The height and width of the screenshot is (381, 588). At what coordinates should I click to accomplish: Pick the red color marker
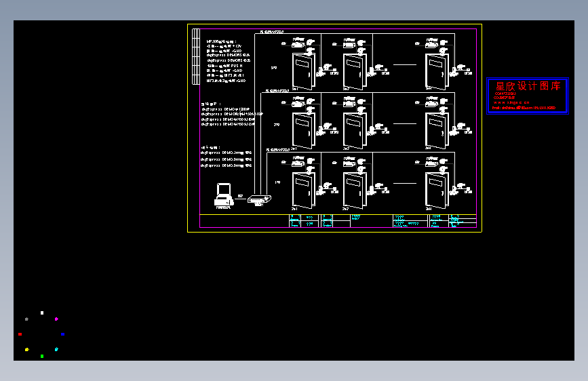[x=20, y=334]
